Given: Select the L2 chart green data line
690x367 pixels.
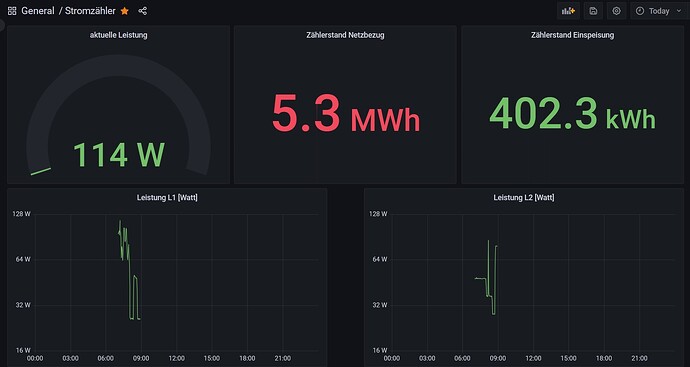Looking at the screenshot, I should [x=486, y=277].
